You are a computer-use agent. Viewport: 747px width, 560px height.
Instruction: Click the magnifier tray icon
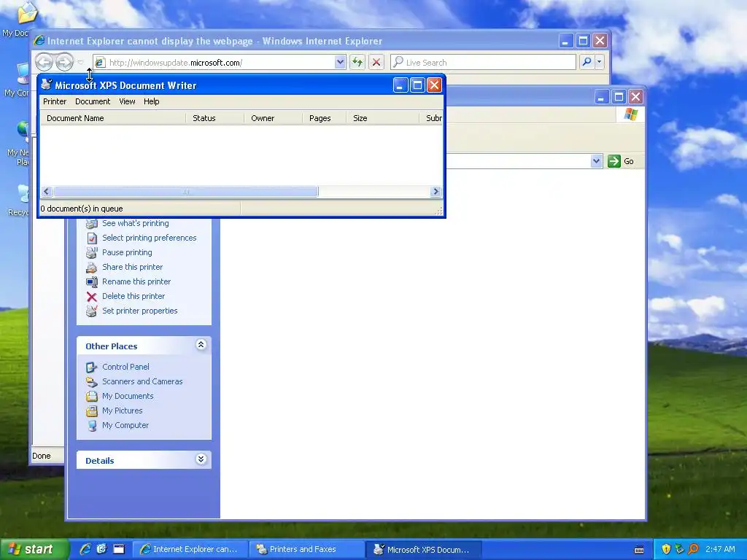693,549
